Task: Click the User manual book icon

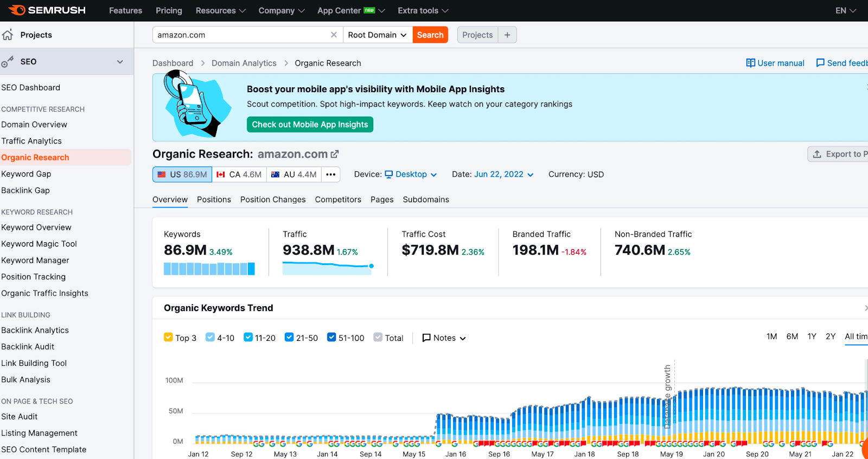Action: [x=751, y=63]
